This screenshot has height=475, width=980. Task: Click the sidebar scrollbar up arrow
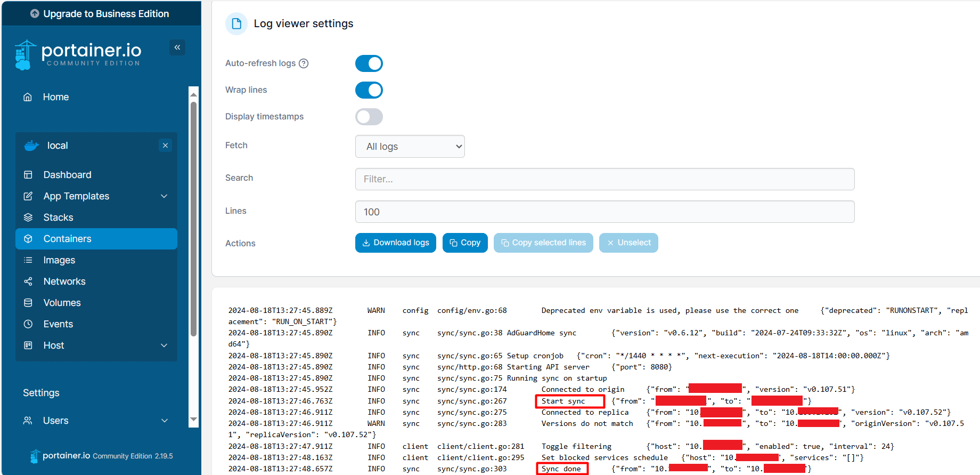[x=194, y=94]
